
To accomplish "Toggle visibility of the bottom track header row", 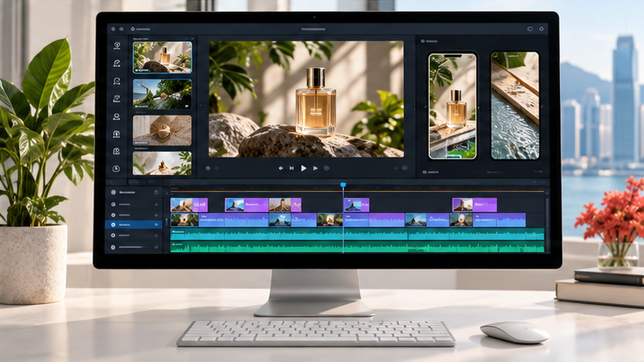I will click(156, 247).
